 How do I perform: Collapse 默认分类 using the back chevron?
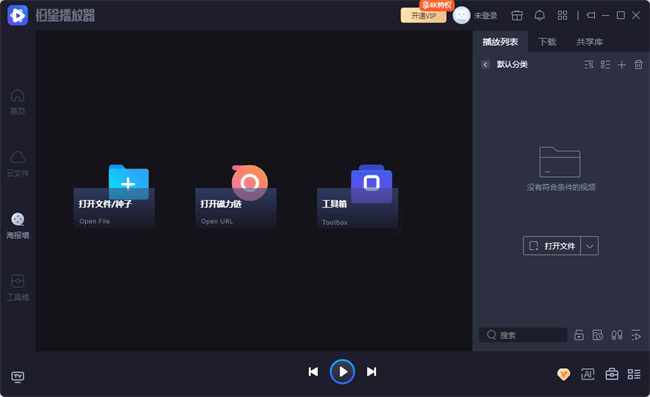pyautogui.click(x=485, y=65)
